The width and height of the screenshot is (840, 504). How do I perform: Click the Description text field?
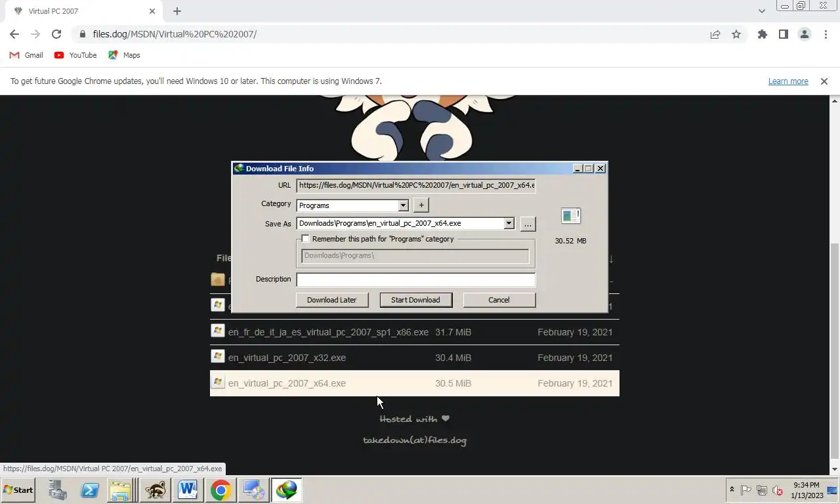click(416, 280)
